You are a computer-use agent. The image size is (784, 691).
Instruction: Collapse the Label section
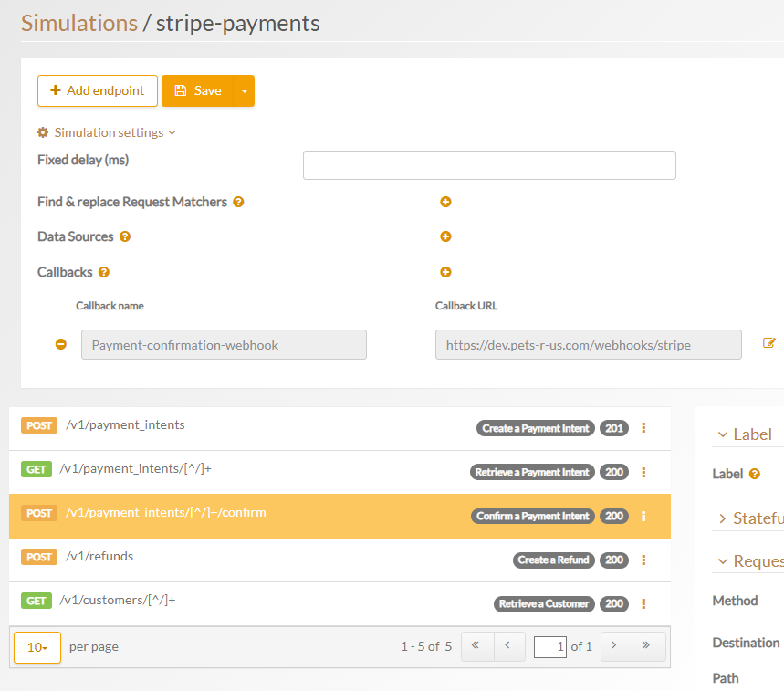[x=745, y=434]
